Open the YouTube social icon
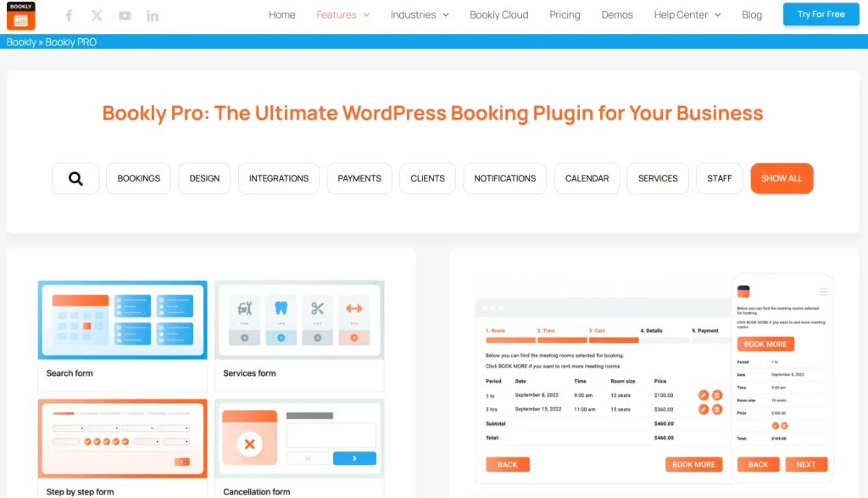This screenshot has width=868, height=498. click(x=124, y=14)
